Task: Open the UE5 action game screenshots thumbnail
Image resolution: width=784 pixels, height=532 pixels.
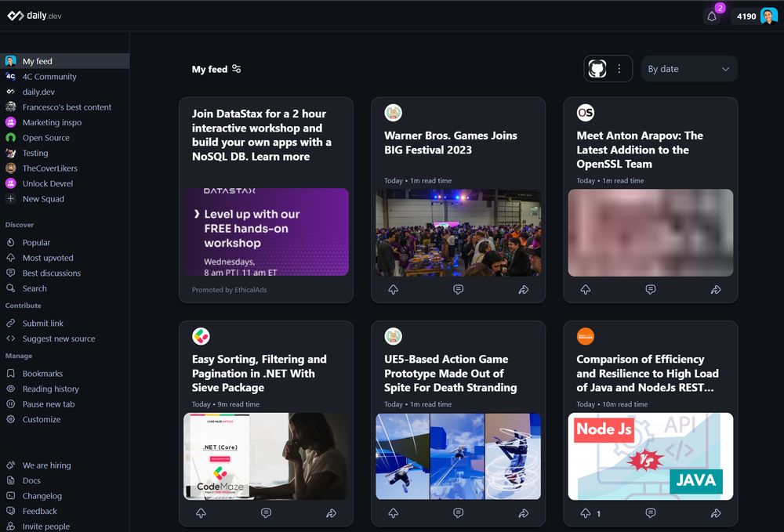Action: point(458,457)
